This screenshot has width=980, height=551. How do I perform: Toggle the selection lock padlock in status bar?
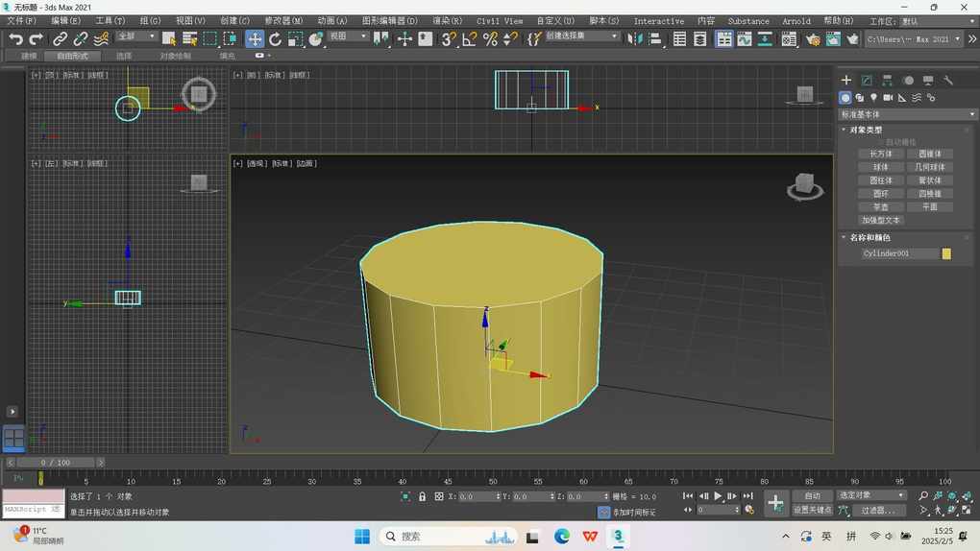click(x=422, y=496)
